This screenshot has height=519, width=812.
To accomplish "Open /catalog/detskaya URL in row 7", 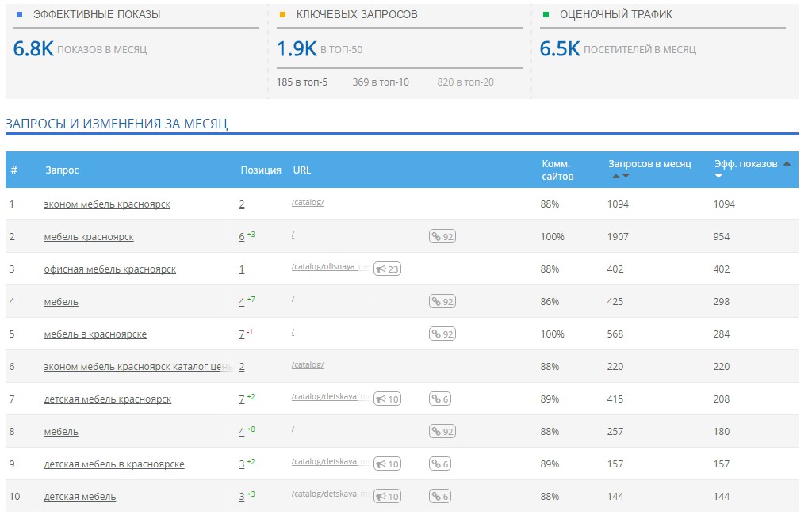I will (331, 396).
